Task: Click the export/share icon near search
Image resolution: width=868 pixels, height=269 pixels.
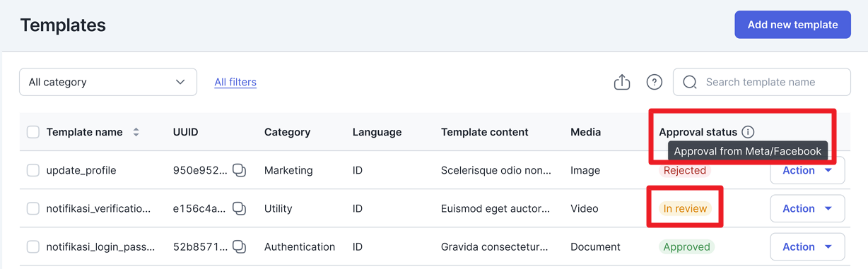Action: (x=622, y=82)
